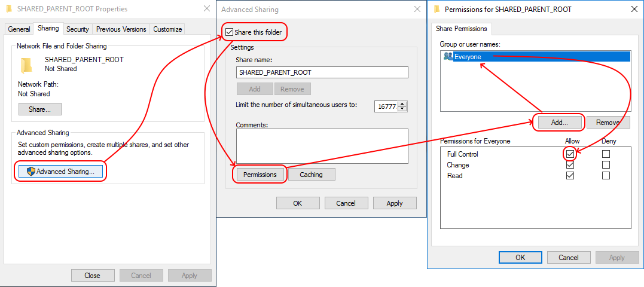Click Apply in the Properties window
This screenshot has width=644, height=287.
pyautogui.click(x=190, y=276)
